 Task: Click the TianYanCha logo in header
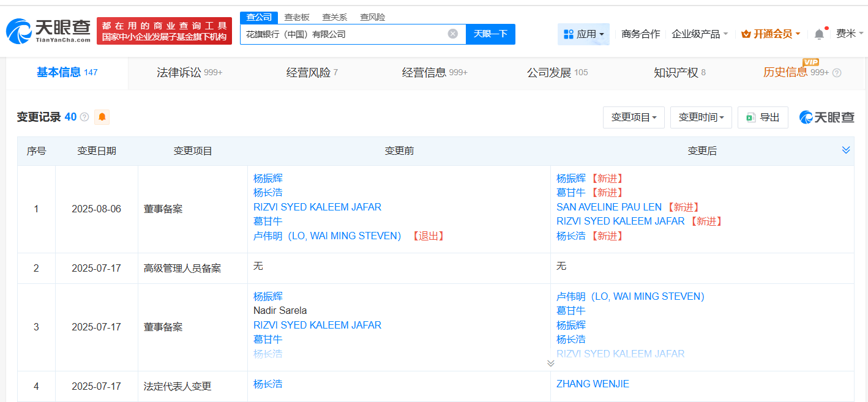[x=48, y=31]
